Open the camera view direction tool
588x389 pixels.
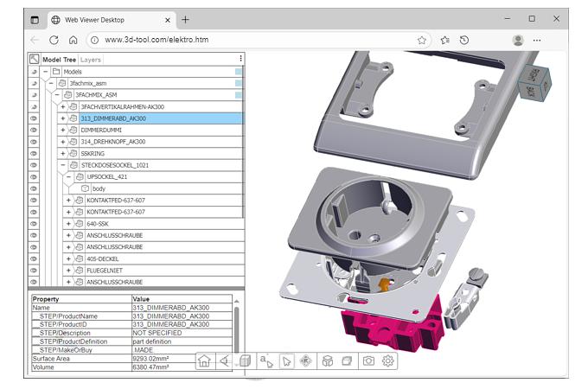226,361
